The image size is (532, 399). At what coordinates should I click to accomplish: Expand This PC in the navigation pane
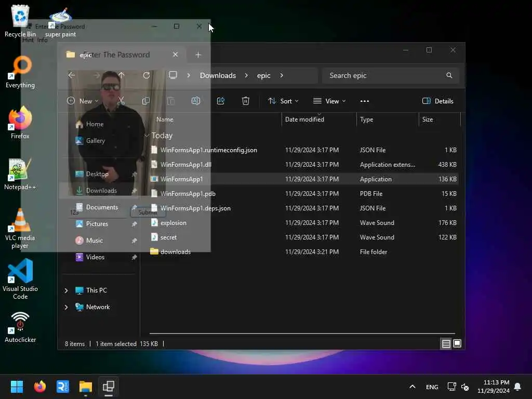pyautogui.click(x=66, y=290)
